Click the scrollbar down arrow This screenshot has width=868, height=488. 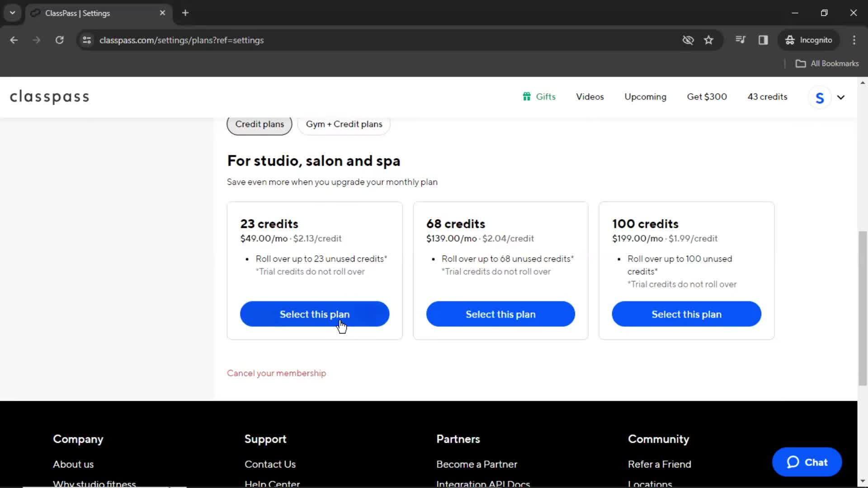point(863,481)
